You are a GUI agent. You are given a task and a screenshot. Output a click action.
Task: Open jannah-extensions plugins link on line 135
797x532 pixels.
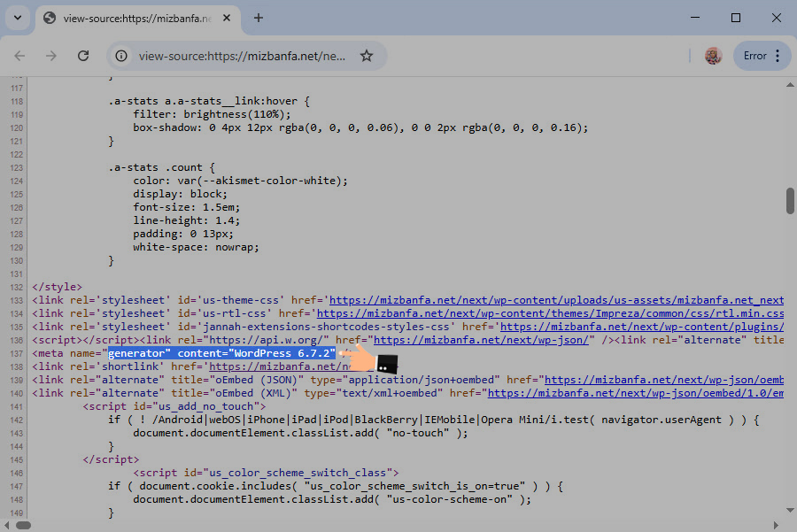click(x=642, y=327)
